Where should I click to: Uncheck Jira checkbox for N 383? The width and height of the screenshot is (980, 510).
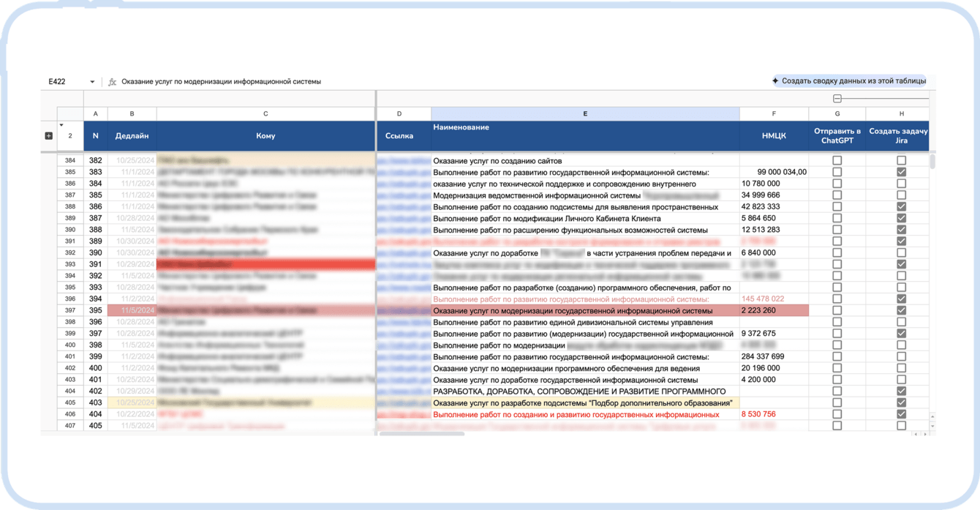click(x=901, y=172)
